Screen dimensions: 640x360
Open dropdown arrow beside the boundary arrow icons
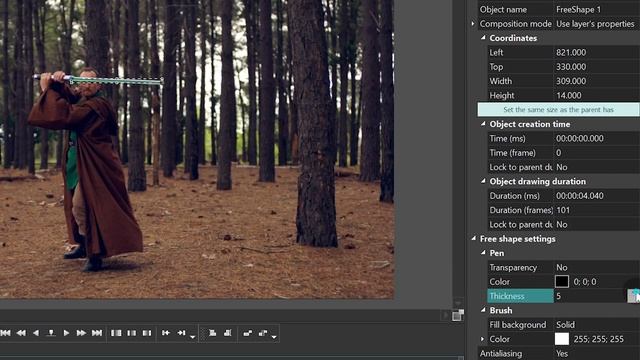pyautogui.click(x=193, y=337)
